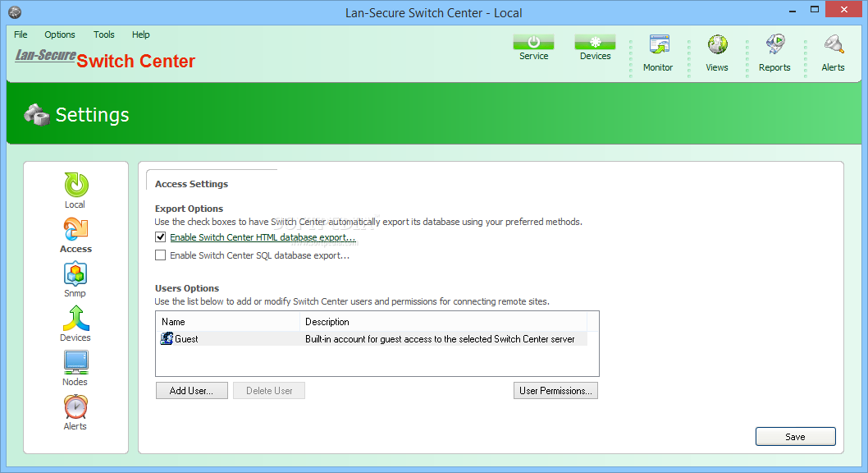Click the application icon in title bar
Viewport: 868px width, 473px height.
tap(15, 12)
